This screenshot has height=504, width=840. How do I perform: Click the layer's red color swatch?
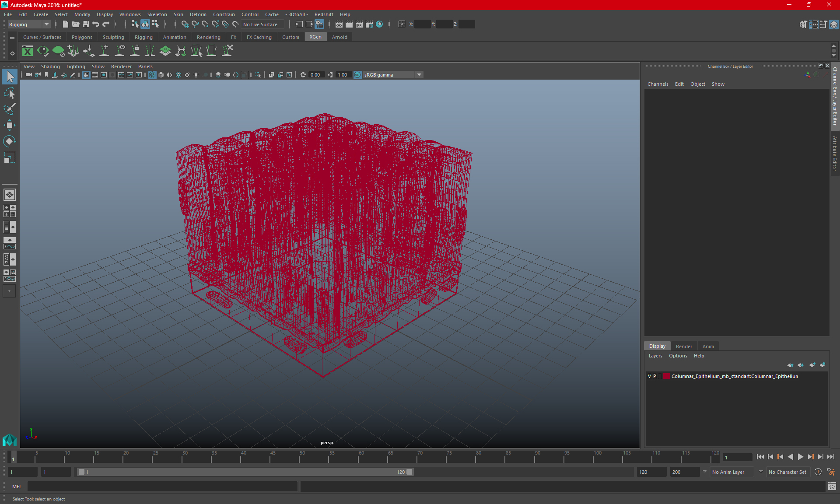tap(666, 376)
